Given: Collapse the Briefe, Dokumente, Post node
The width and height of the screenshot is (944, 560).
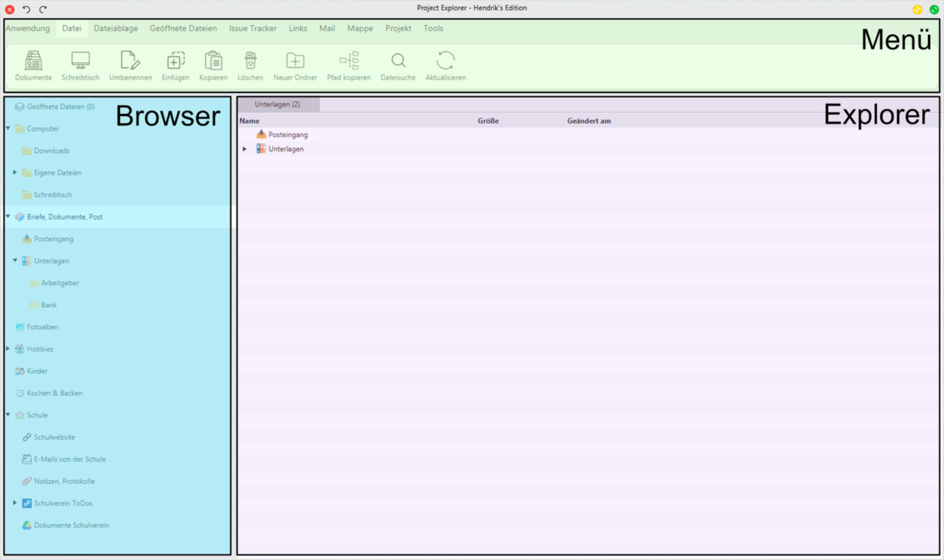Looking at the screenshot, I should (7, 216).
